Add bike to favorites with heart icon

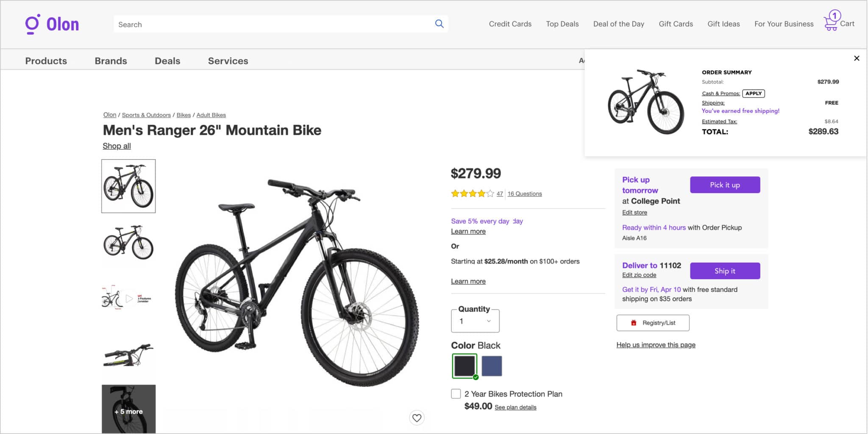(417, 418)
